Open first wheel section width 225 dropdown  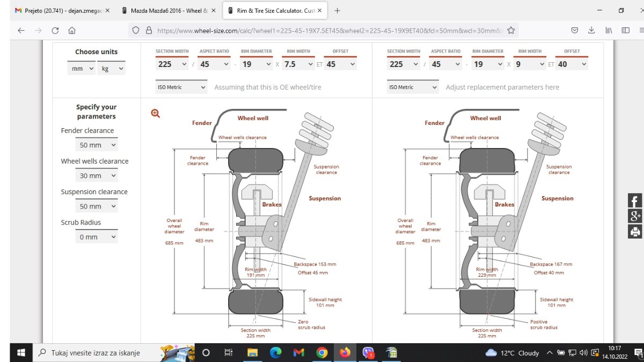[172, 64]
